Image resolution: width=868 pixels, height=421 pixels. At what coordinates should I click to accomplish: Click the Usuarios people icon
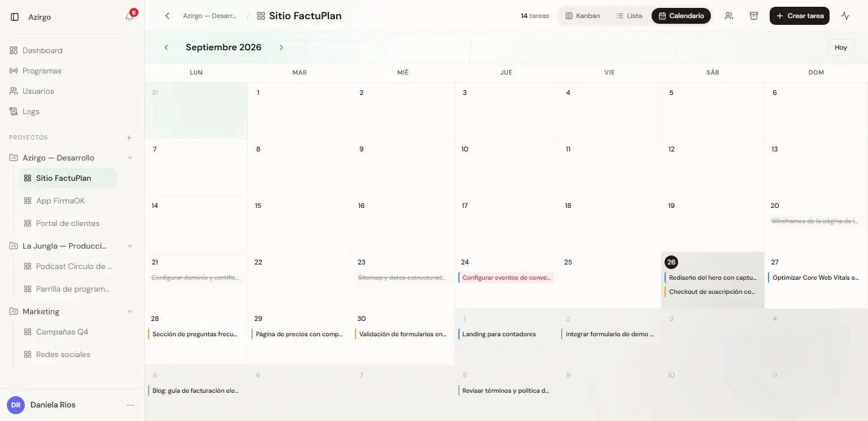pyautogui.click(x=14, y=91)
